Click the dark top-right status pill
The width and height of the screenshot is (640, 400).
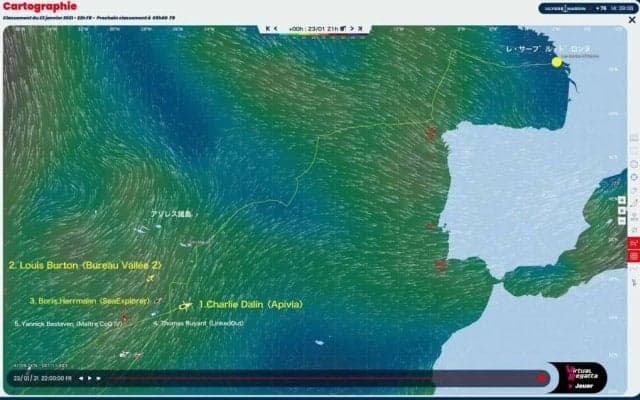(x=588, y=8)
